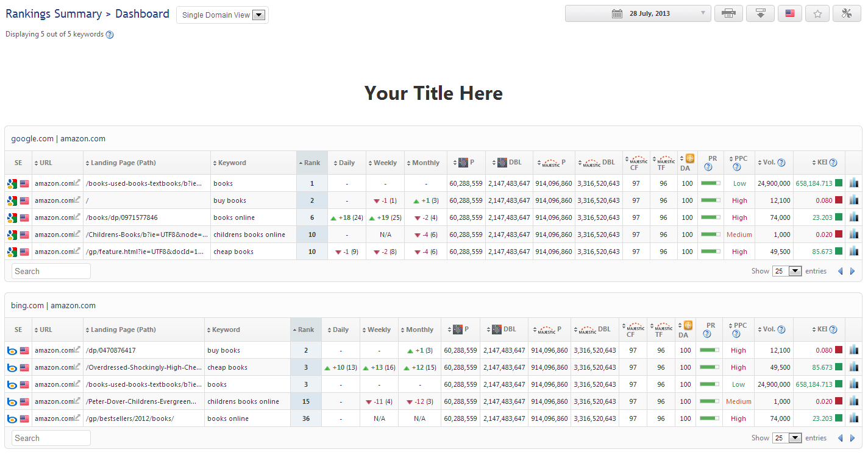
Task: Click the Vol. help icon in Google table
Action: 781,163
